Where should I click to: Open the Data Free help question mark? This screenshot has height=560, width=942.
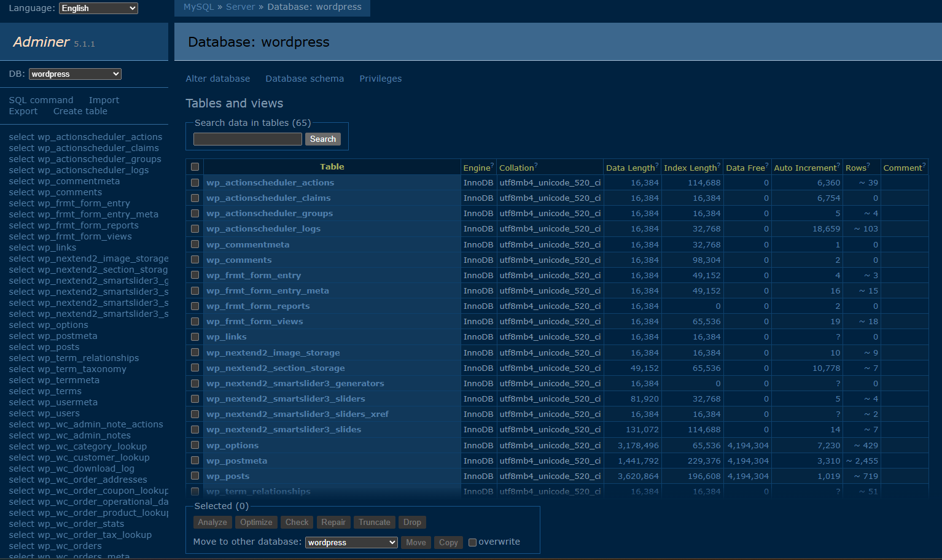click(x=767, y=165)
